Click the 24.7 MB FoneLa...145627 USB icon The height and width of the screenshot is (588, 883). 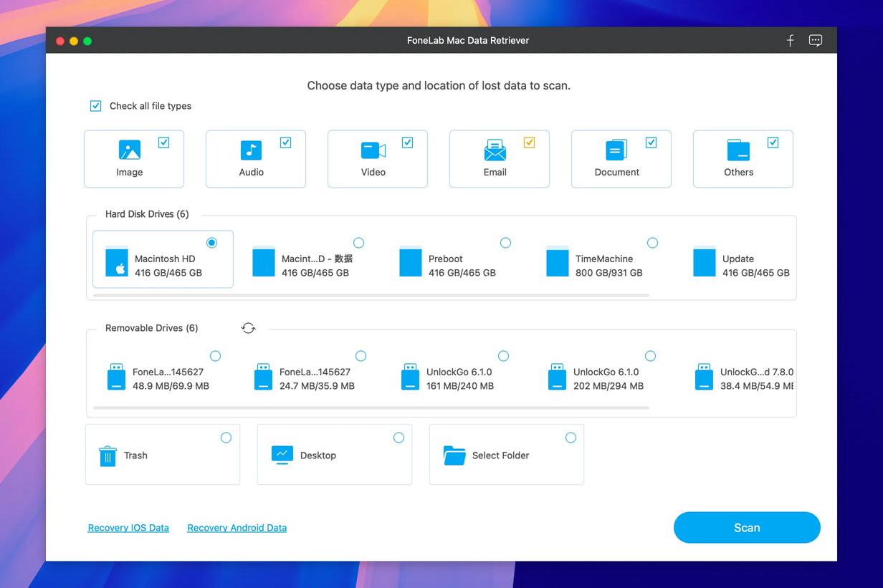[x=264, y=377]
